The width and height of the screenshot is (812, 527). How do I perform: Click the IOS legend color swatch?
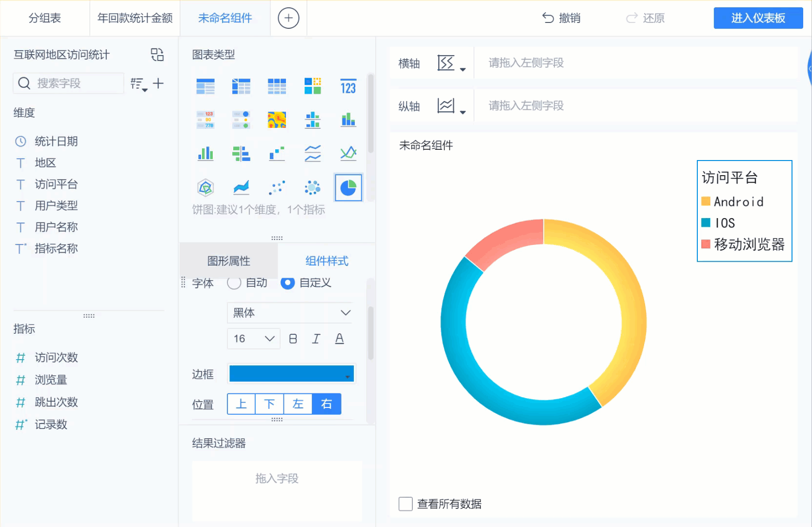point(706,223)
